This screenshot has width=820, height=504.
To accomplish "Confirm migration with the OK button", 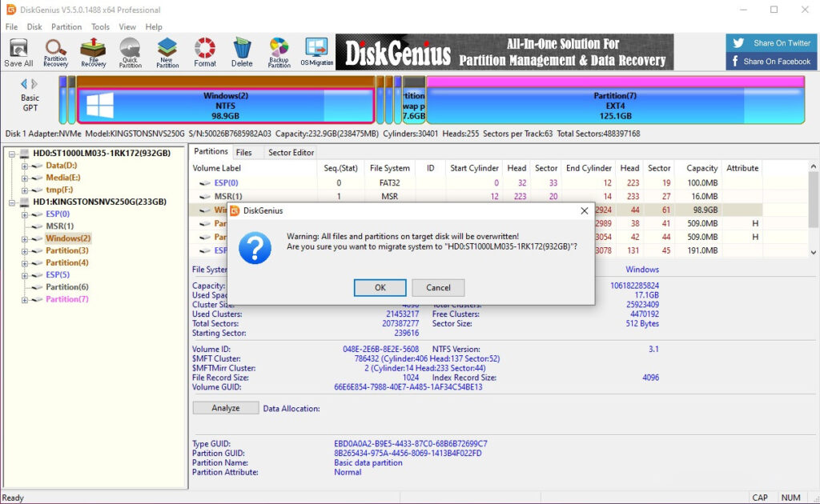I will pyautogui.click(x=380, y=287).
